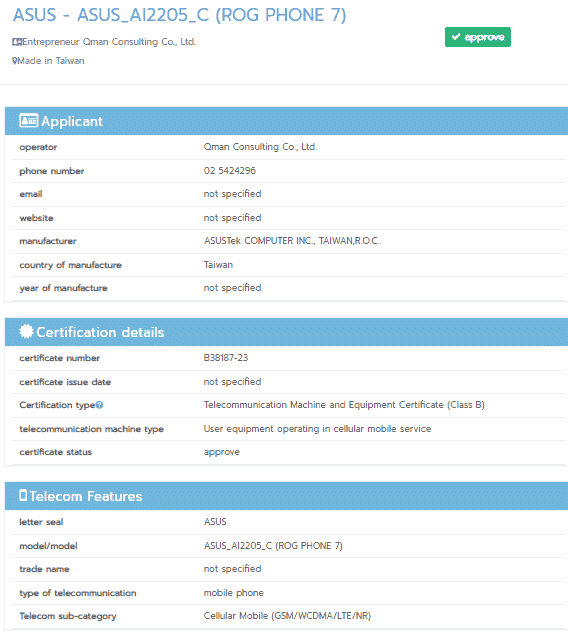
Task: Click website value not specified
Action: pyautogui.click(x=232, y=217)
